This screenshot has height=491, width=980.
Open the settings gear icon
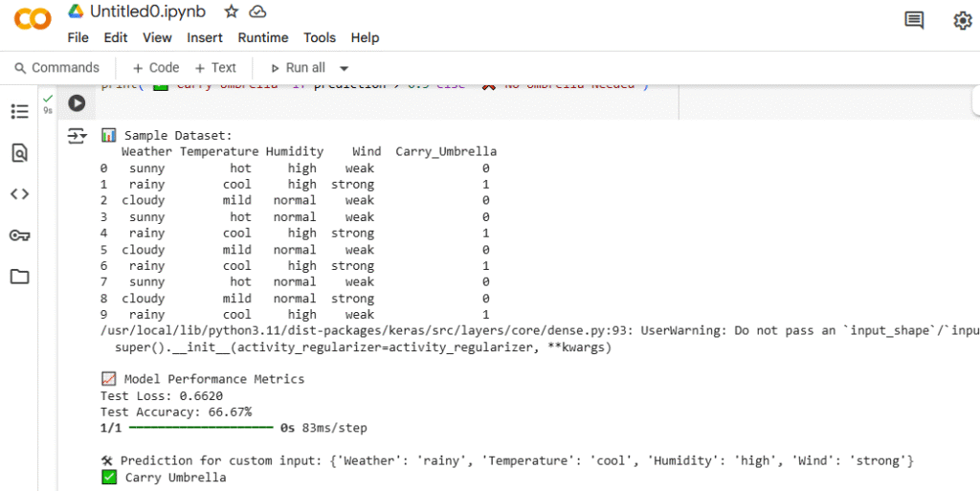pos(962,20)
